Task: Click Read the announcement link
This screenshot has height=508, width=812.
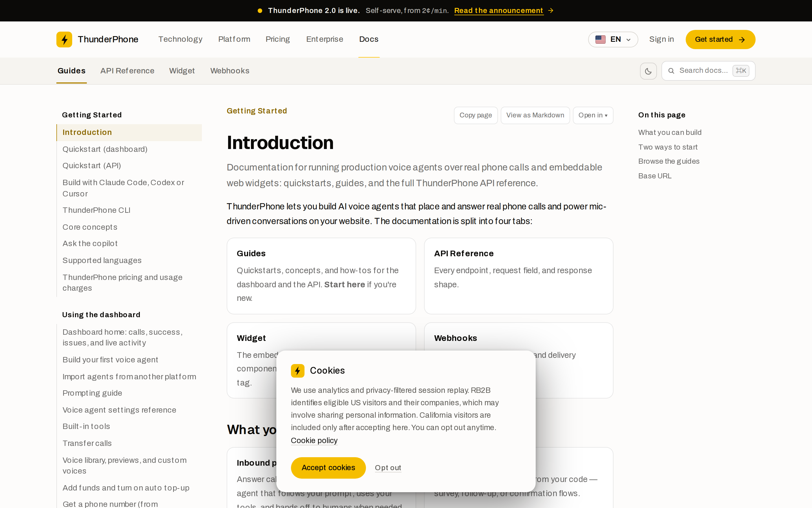Action: (x=498, y=11)
